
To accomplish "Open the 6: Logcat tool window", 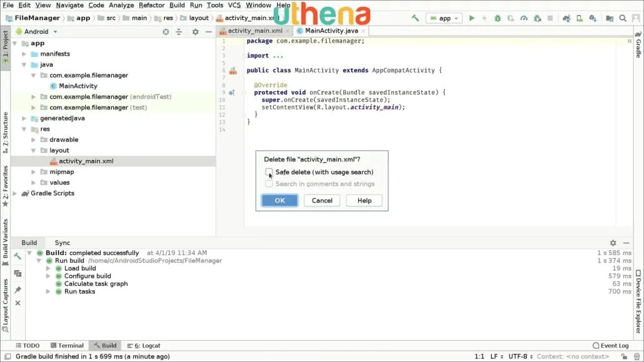I will coord(144,346).
